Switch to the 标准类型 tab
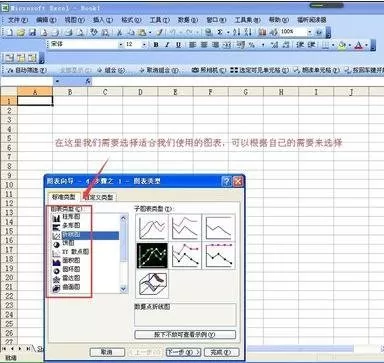The height and width of the screenshot is (363, 384). [64, 197]
